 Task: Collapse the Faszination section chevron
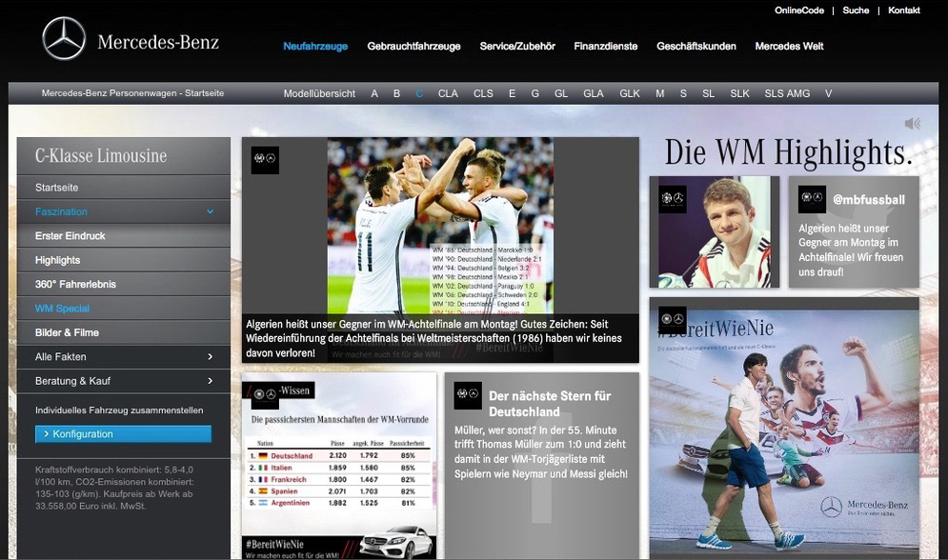pyautogui.click(x=211, y=211)
